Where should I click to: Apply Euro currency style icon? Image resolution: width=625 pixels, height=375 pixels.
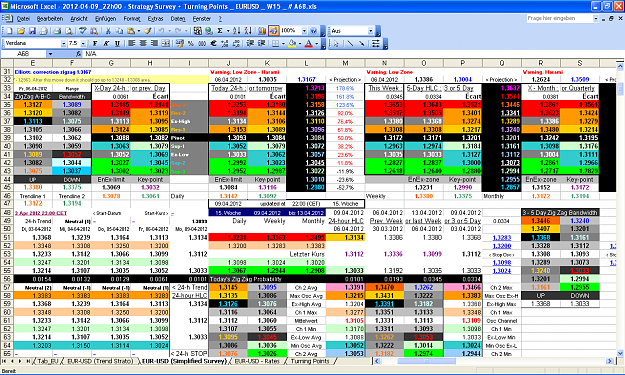click(x=213, y=43)
